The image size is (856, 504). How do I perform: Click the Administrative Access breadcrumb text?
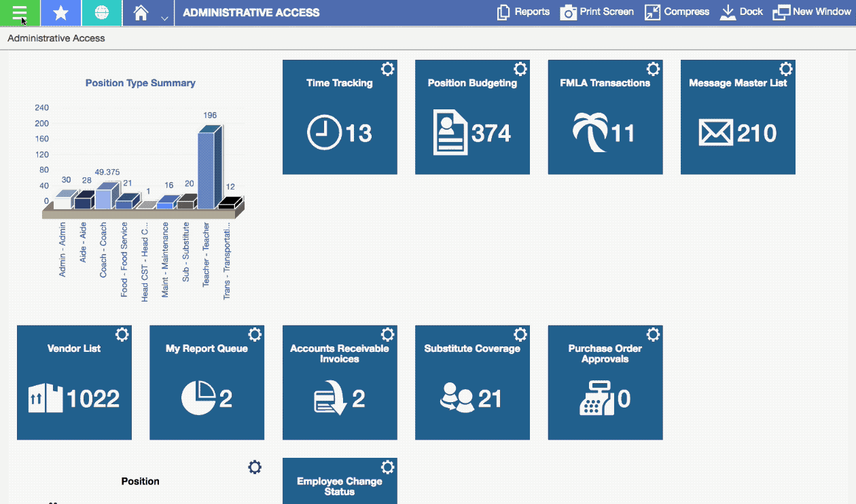pyautogui.click(x=56, y=38)
